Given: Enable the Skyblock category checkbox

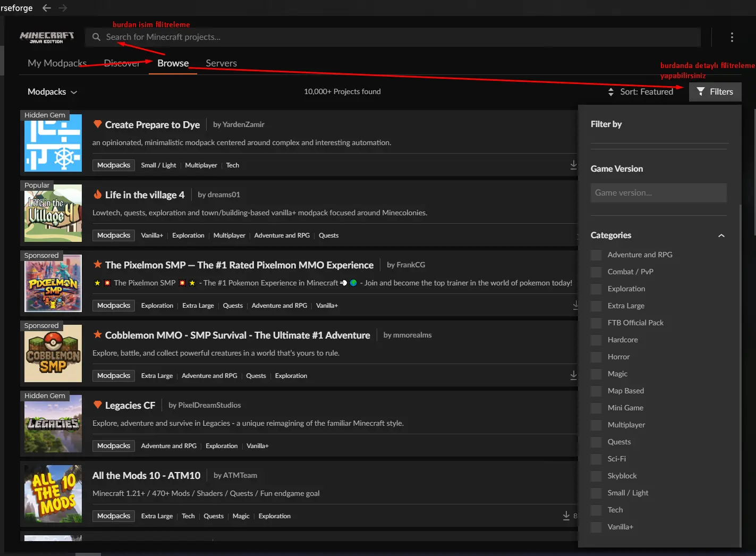Looking at the screenshot, I should click(x=596, y=476).
